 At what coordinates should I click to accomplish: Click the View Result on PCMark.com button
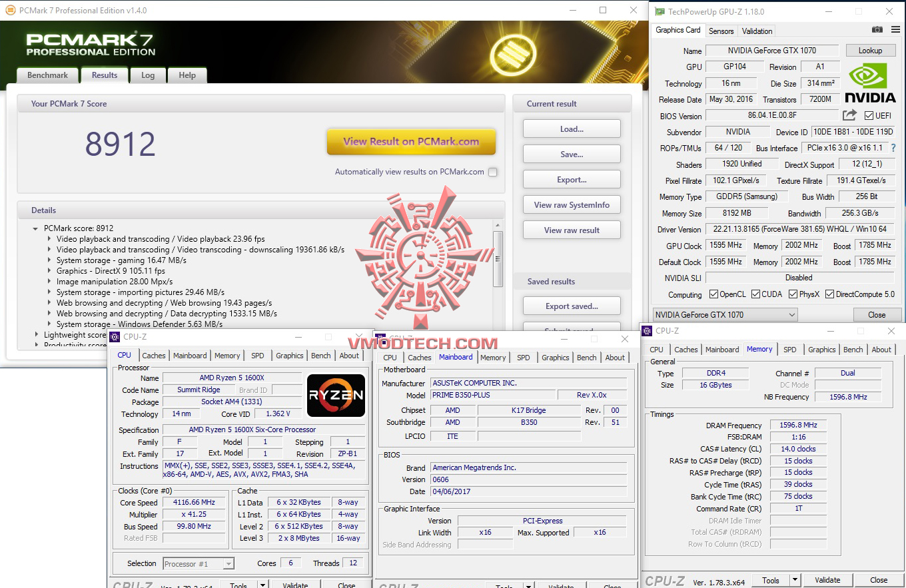[x=410, y=142]
